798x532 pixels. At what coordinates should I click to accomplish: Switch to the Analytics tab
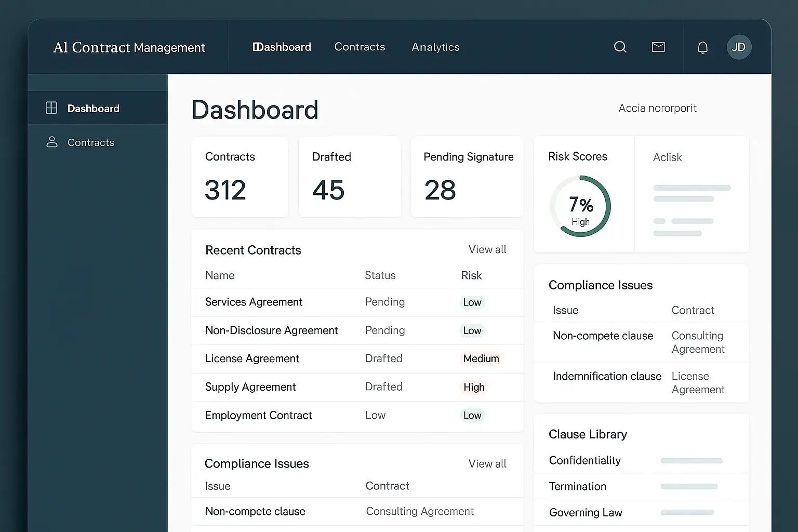435,47
